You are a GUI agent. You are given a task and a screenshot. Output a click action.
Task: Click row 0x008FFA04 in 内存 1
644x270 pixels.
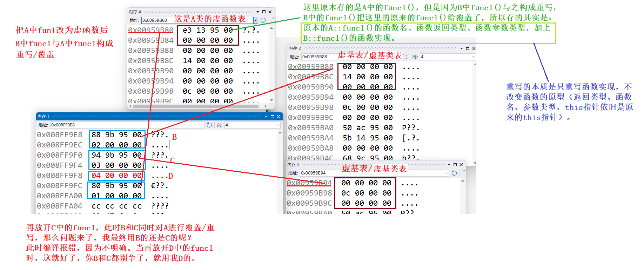[103, 206]
